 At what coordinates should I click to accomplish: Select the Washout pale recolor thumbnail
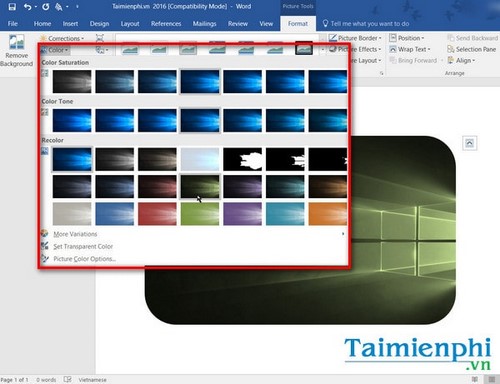tap(200, 159)
